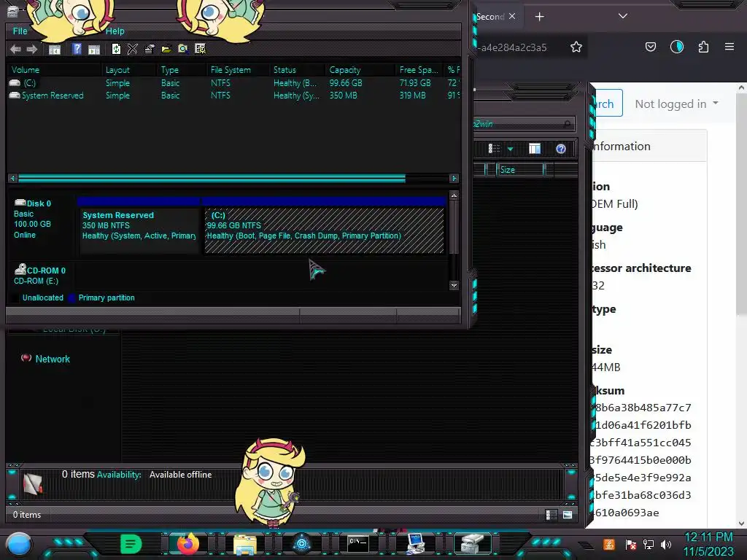
Task: Click the green Refresh toolbar icon
Action: click(116, 49)
